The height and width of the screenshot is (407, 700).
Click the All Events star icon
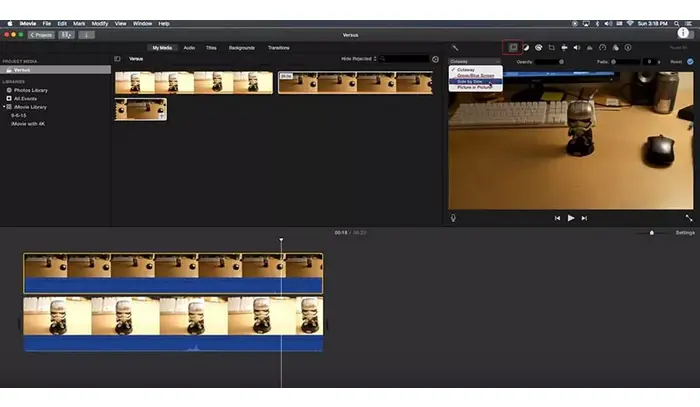click(x=9, y=99)
